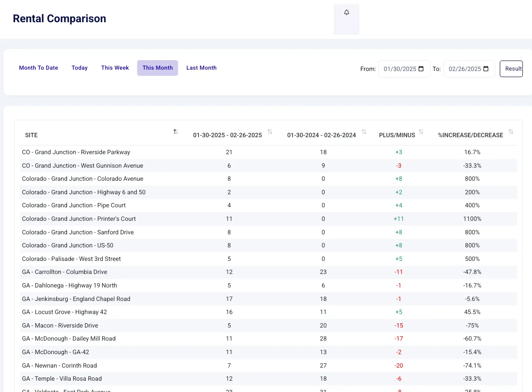
Task: Click the -47.8% decrease value
Action: pos(472,272)
